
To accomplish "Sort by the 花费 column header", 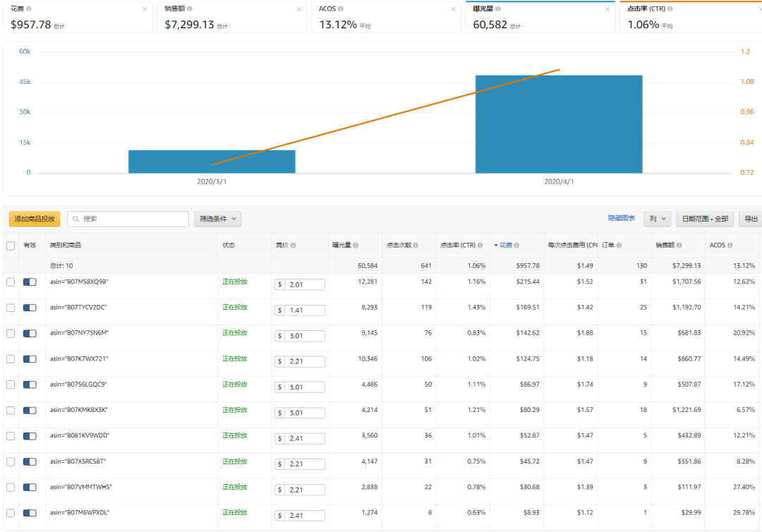I will pyautogui.click(x=508, y=246).
